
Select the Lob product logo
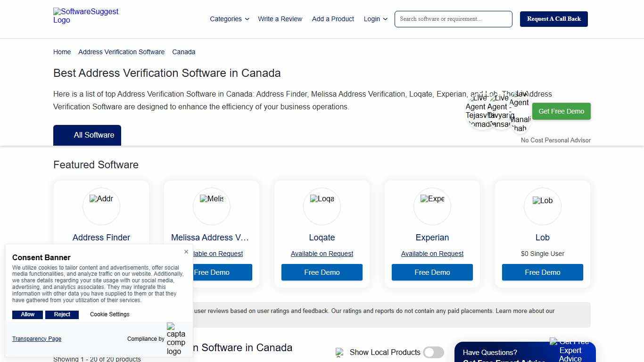(x=542, y=206)
